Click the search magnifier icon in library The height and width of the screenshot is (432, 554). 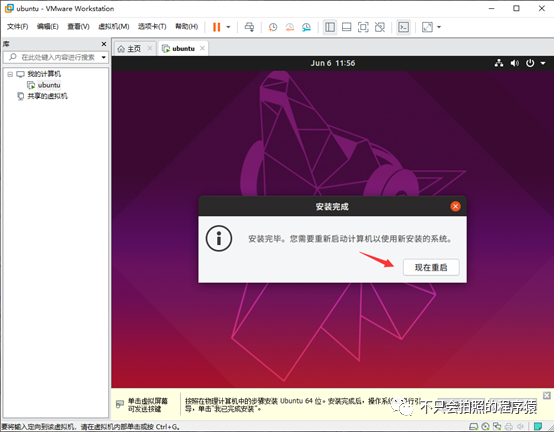tap(12, 57)
